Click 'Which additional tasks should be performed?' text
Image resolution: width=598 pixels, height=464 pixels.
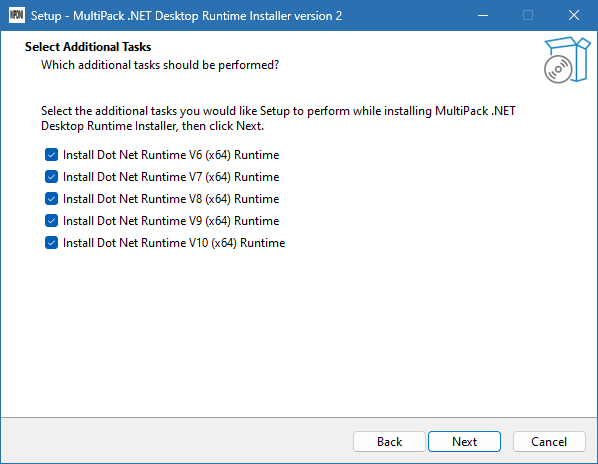[x=160, y=65]
